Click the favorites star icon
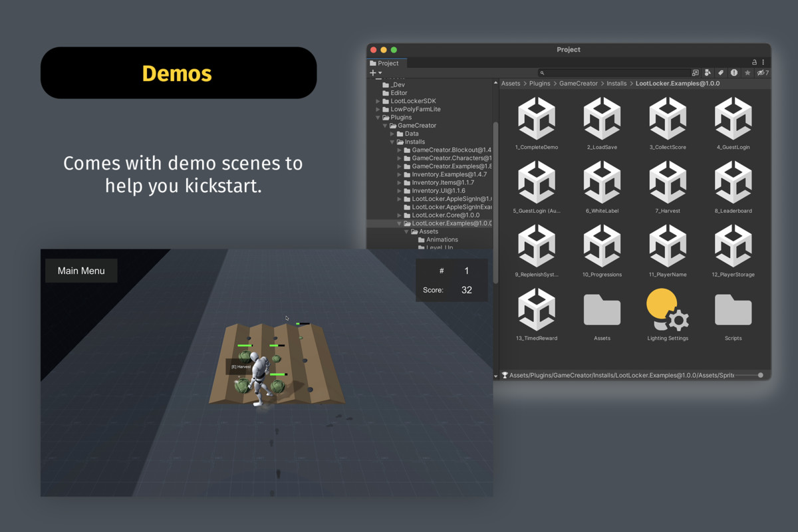The height and width of the screenshot is (532, 798). pyautogui.click(x=747, y=72)
